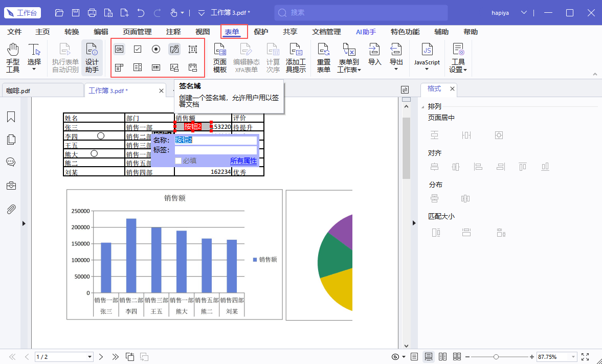Open the file folder icon in title bar
The width and height of the screenshot is (602, 364).
tap(59, 13)
